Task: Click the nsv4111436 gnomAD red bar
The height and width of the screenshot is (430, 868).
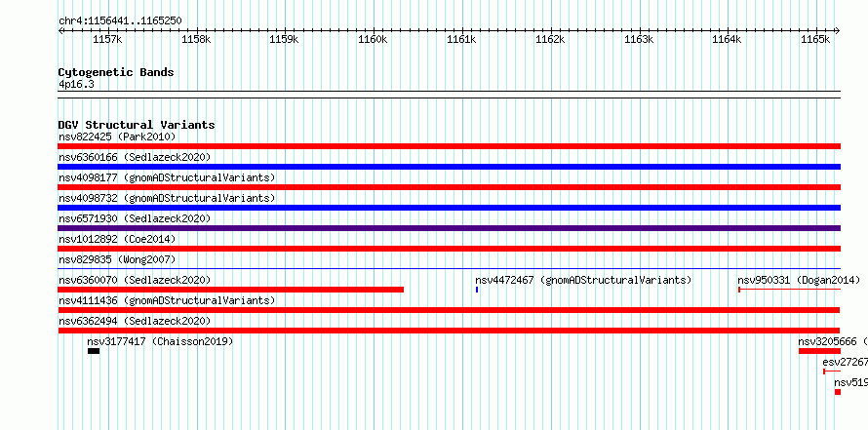Action: (x=449, y=310)
